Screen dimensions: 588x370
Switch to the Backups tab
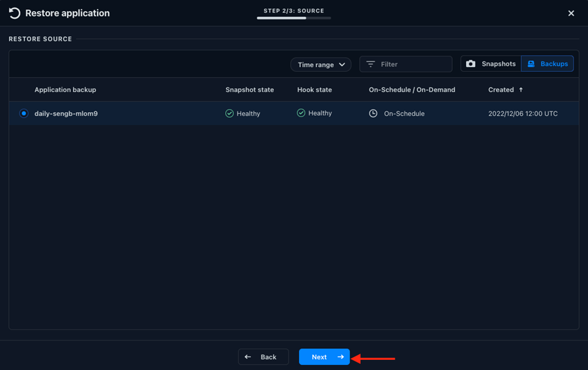tap(547, 64)
